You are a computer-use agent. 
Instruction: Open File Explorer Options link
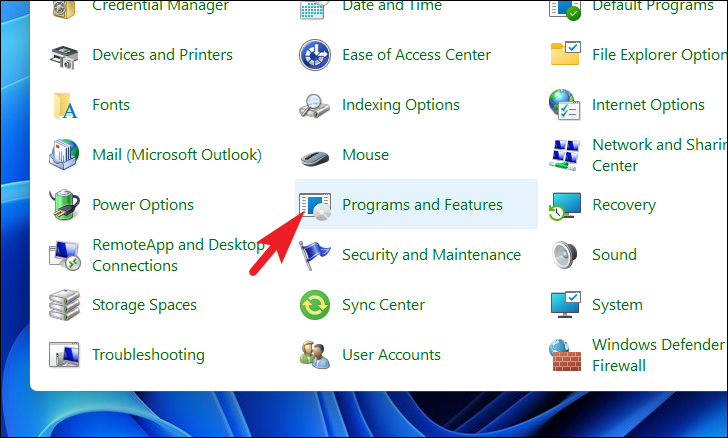click(660, 55)
